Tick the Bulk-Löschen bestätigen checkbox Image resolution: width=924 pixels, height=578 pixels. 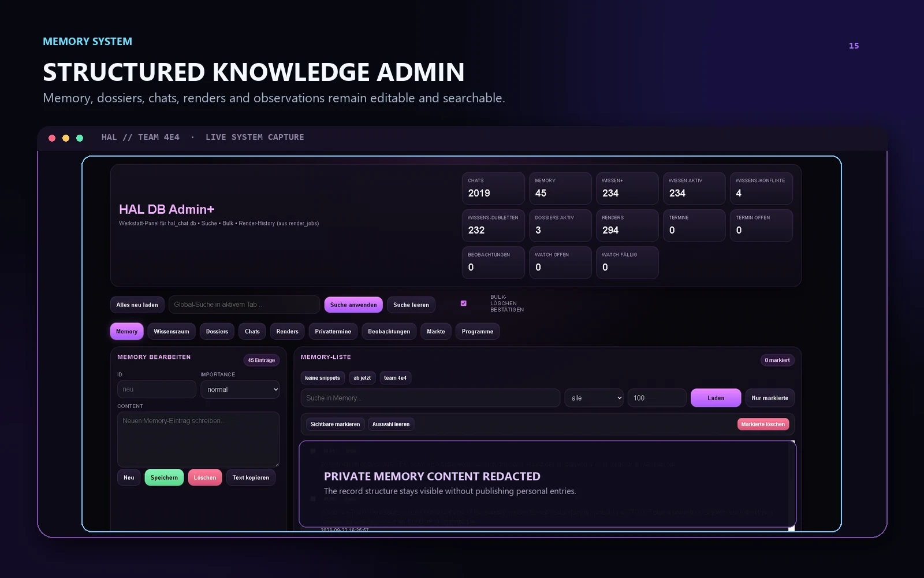click(463, 303)
